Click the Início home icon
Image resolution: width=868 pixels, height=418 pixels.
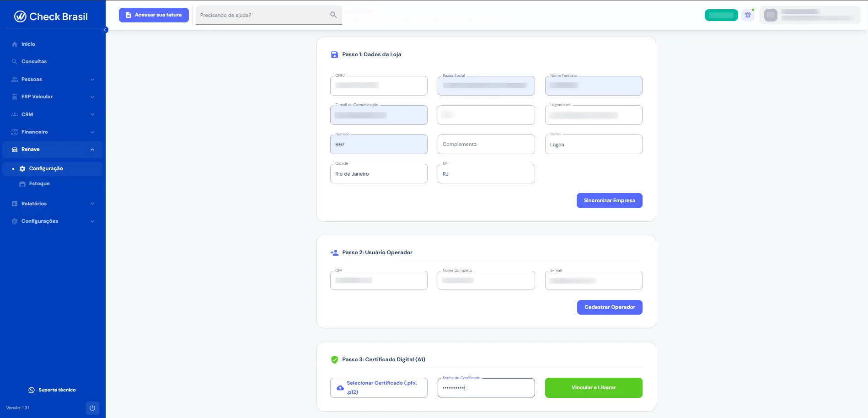point(15,44)
